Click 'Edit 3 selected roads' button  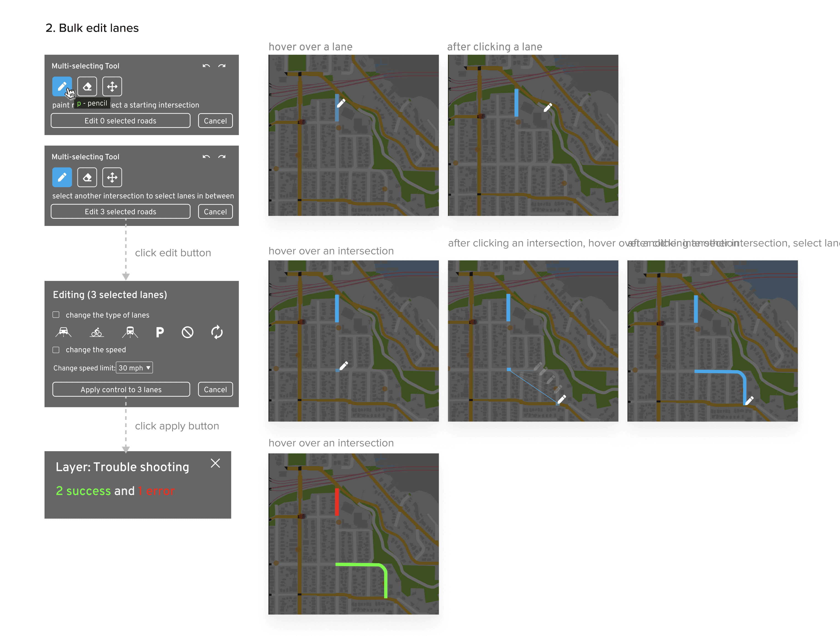[120, 212]
